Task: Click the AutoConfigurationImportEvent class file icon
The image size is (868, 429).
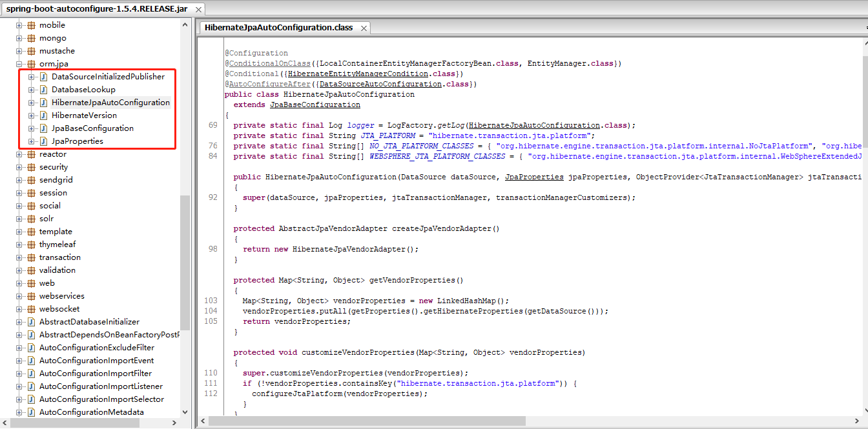Action: point(31,361)
